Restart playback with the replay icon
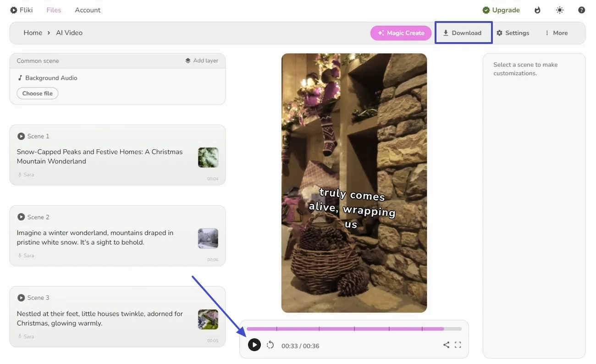Image resolution: width=596 pixels, height=364 pixels. [x=270, y=345]
